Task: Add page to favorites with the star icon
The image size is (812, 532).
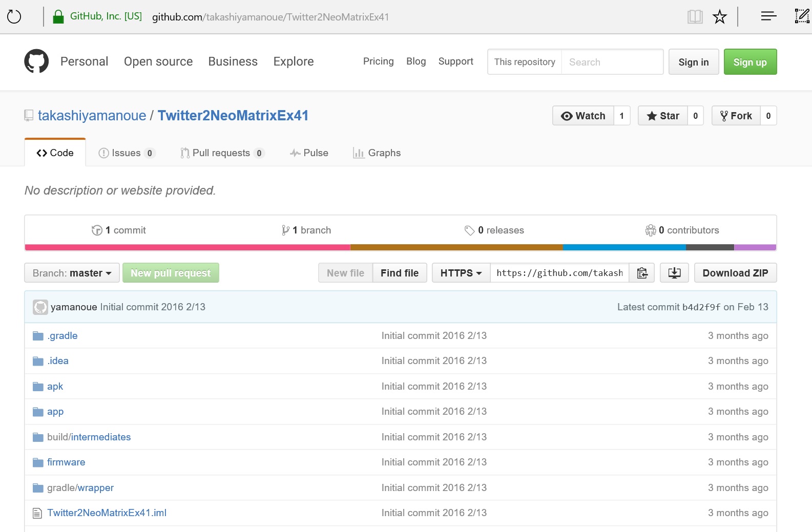Action: (720, 17)
